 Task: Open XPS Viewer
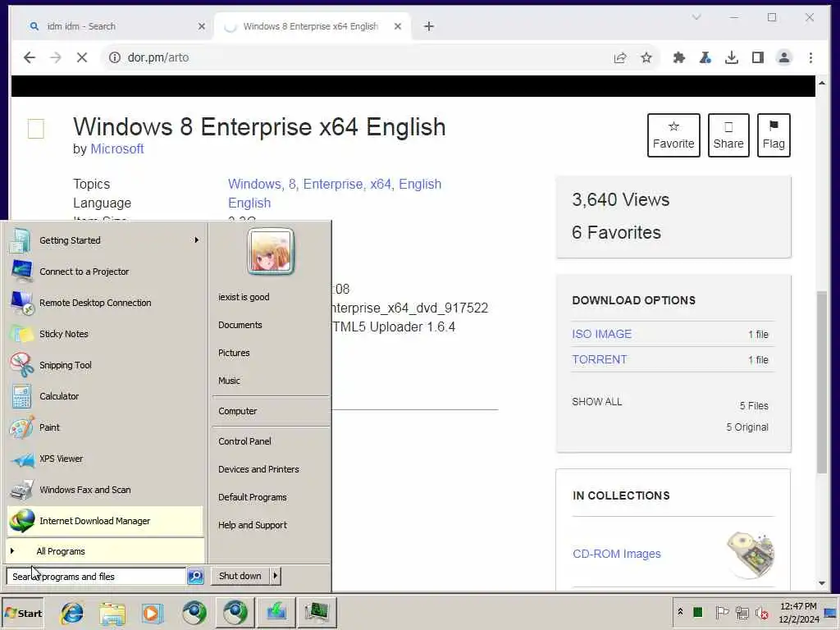pos(105,459)
